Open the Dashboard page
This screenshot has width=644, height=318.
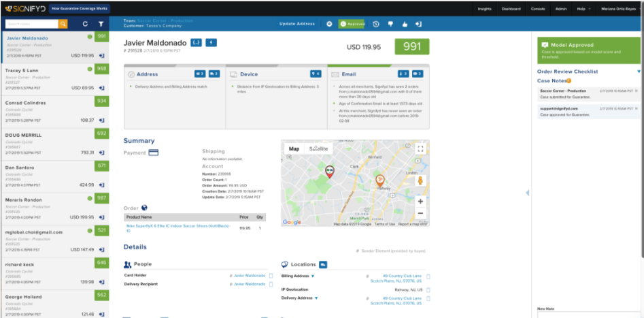click(x=511, y=9)
